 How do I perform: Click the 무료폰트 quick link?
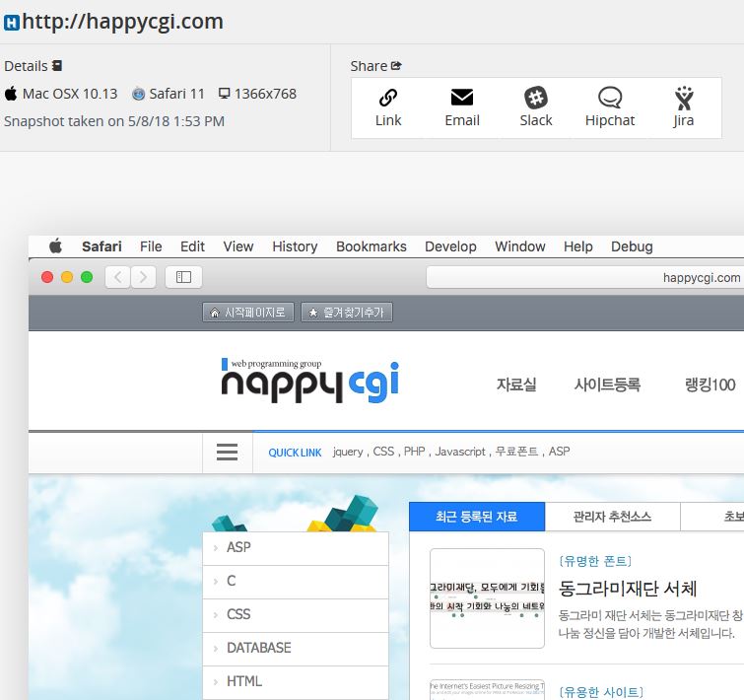coord(516,452)
